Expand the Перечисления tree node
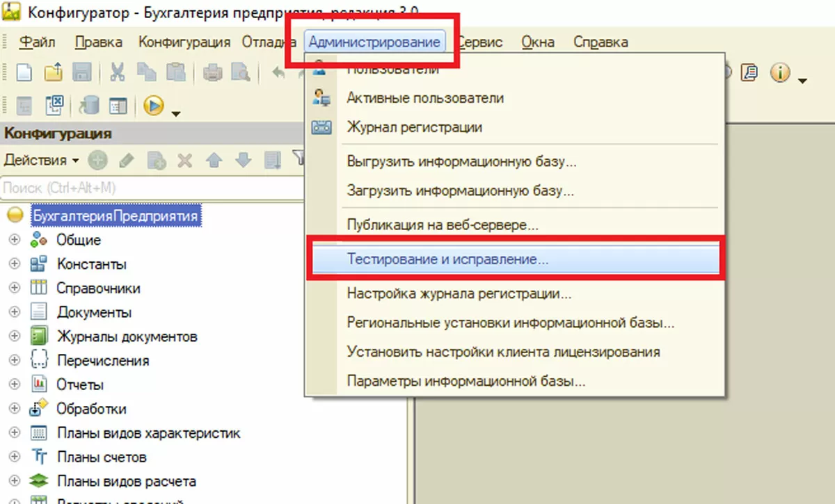Screen dimensions: 835x504 click(x=13, y=360)
